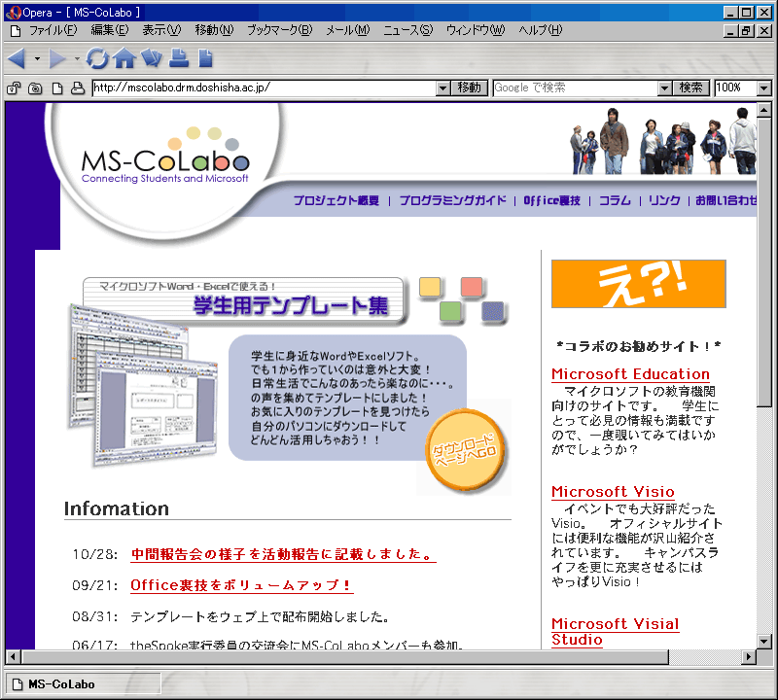Click into the Google で検索 field
The height and width of the screenshot is (700, 778).
click(x=576, y=88)
